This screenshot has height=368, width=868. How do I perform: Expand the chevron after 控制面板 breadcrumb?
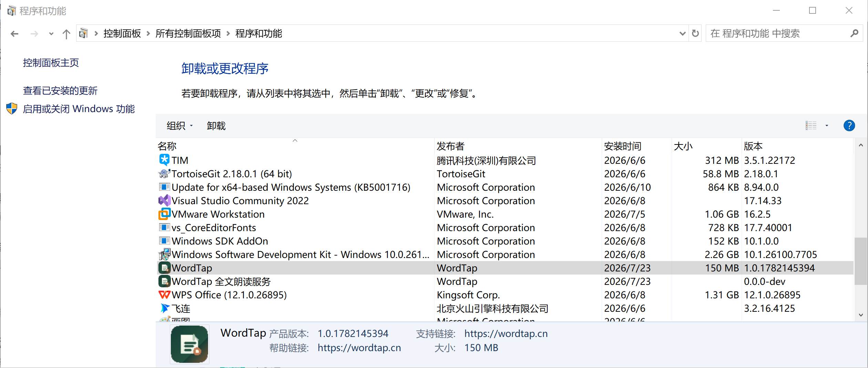click(148, 33)
